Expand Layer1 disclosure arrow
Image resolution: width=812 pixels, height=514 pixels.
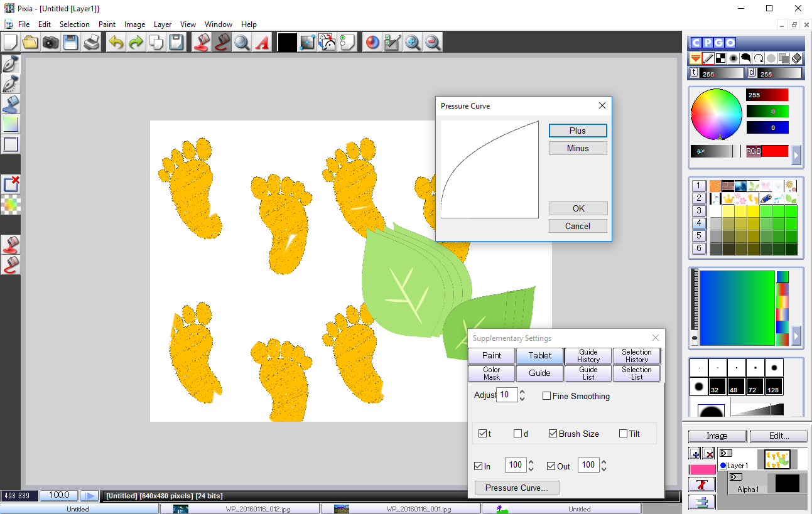click(x=725, y=453)
